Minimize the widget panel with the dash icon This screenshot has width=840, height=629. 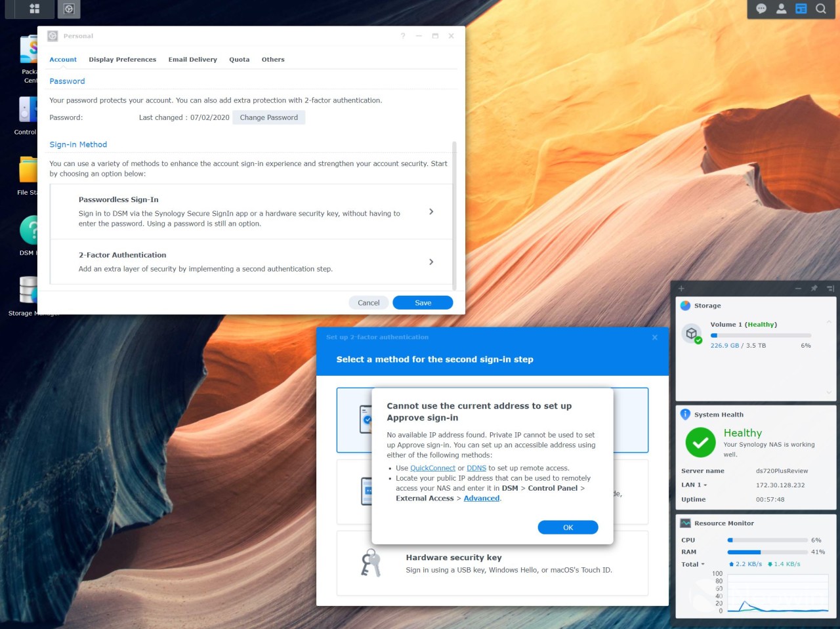798,289
